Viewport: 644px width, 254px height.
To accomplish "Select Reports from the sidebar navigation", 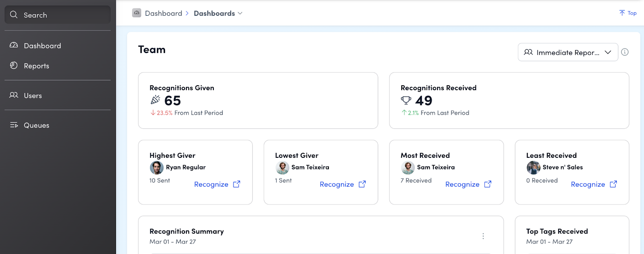I will click(x=36, y=66).
